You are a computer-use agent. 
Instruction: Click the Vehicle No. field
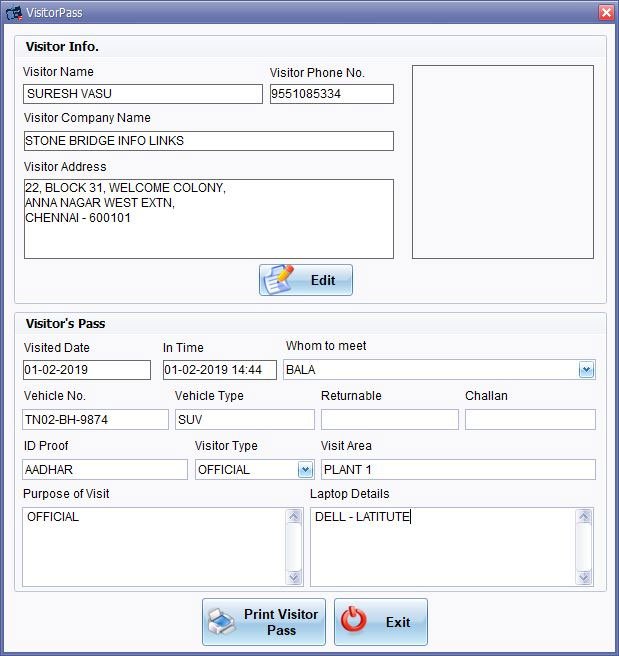[x=96, y=420]
